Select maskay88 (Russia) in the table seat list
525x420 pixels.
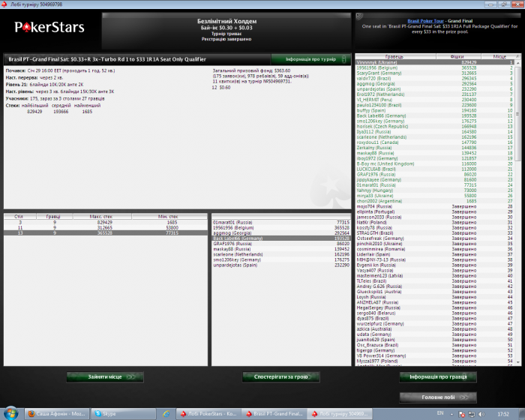pyautogui.click(x=281, y=249)
